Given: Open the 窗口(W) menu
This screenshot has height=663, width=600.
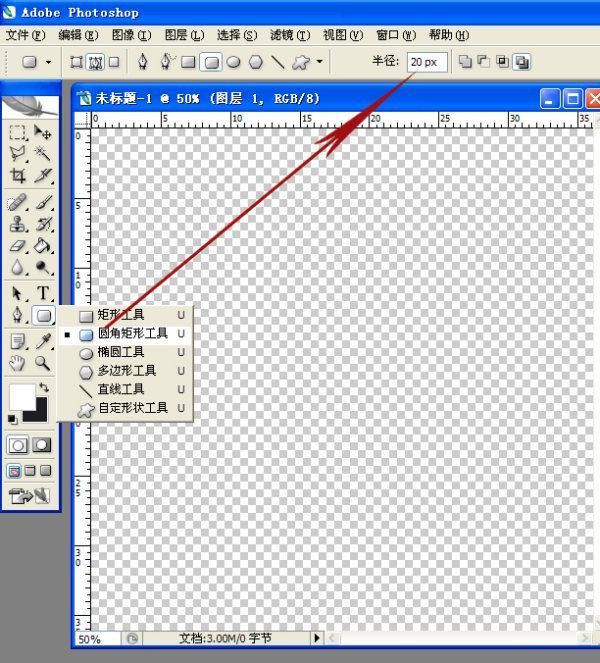Looking at the screenshot, I should (x=396, y=35).
